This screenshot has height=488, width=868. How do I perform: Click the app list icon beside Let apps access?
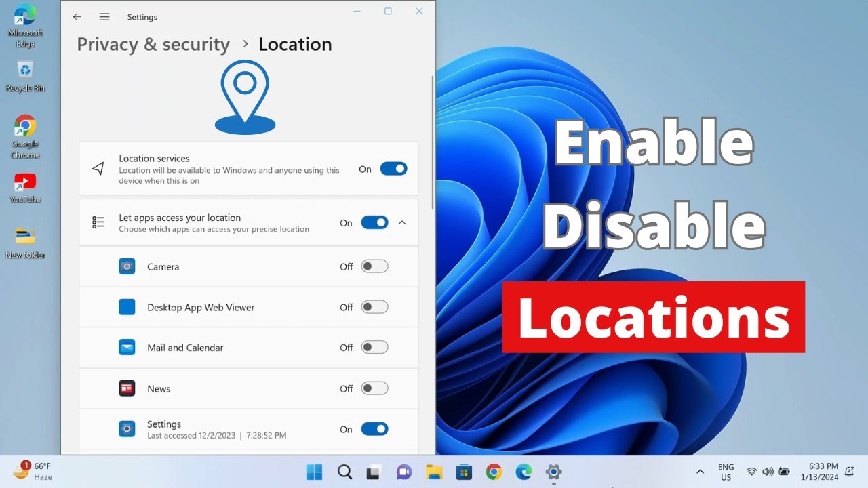(98, 222)
